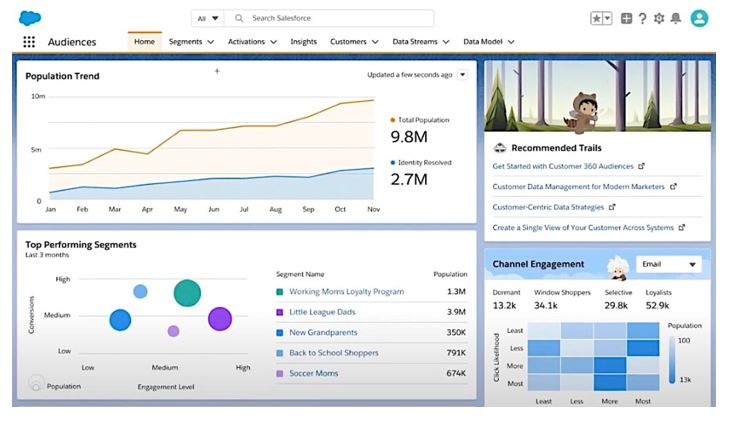Click the Loyalists 52.9k value
Screen dimensions: 735x426
point(657,306)
